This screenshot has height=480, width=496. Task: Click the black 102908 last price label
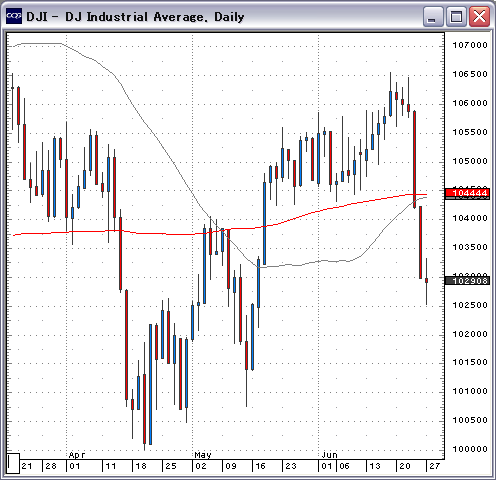coord(468,281)
